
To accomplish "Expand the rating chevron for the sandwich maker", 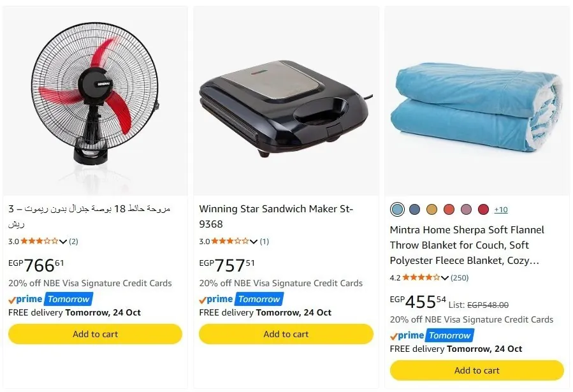I will 254,242.
